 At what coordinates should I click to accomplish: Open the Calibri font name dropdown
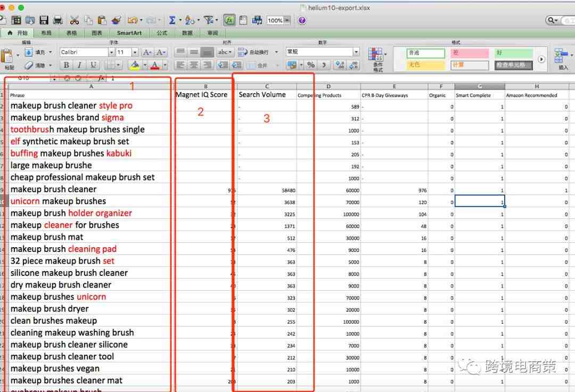tap(111, 52)
